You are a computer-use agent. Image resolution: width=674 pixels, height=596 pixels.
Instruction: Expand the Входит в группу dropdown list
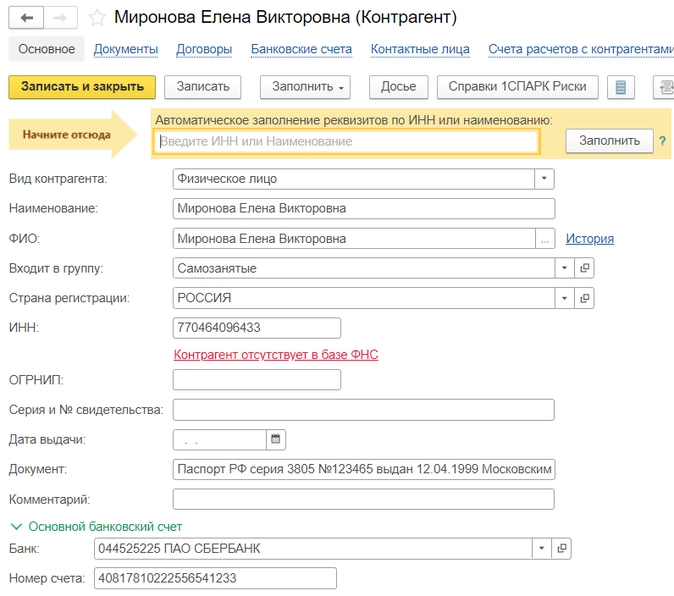[x=564, y=268]
